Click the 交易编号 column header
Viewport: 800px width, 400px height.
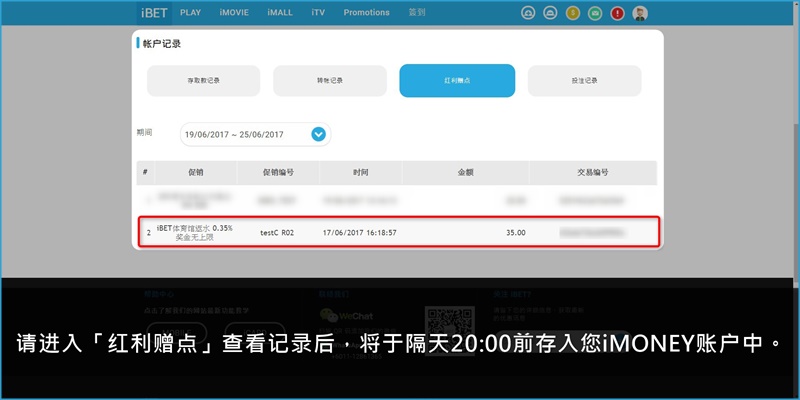coord(592,172)
